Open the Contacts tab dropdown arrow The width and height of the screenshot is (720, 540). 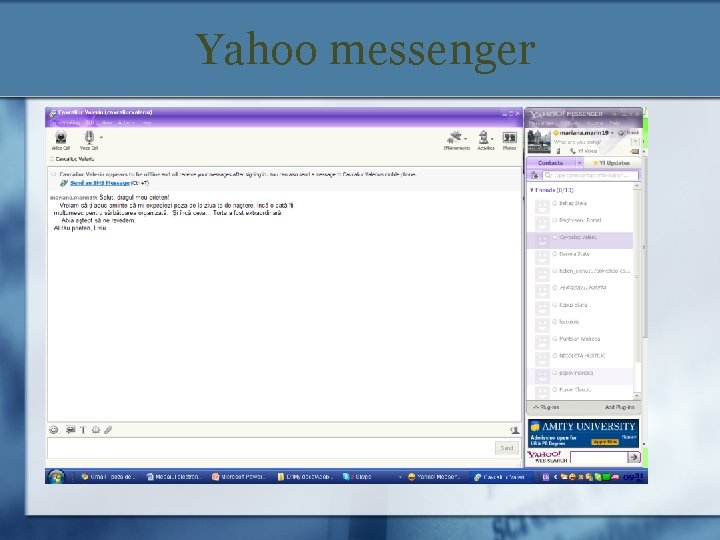(579, 163)
